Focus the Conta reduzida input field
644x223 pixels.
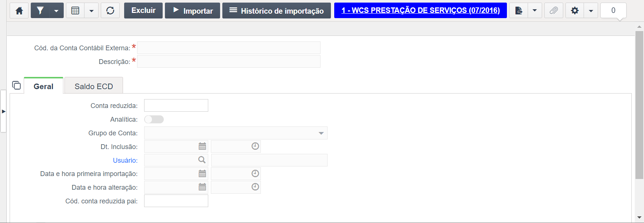176,105
